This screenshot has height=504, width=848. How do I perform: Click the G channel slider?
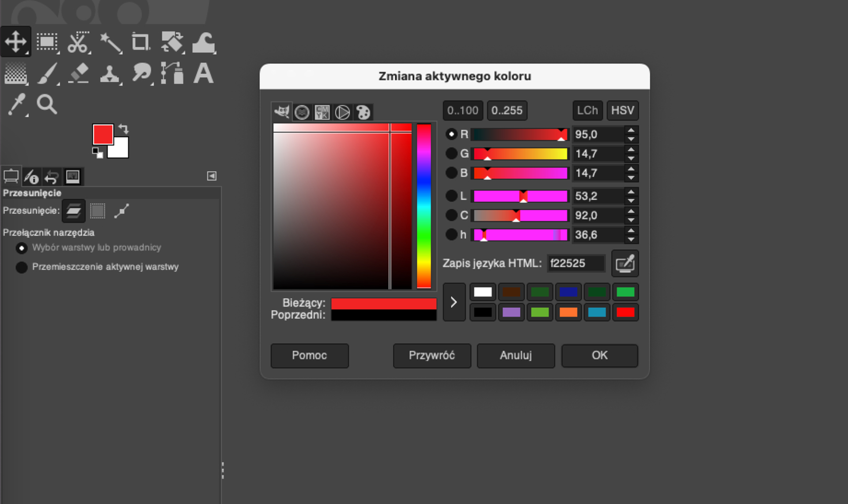(520, 154)
